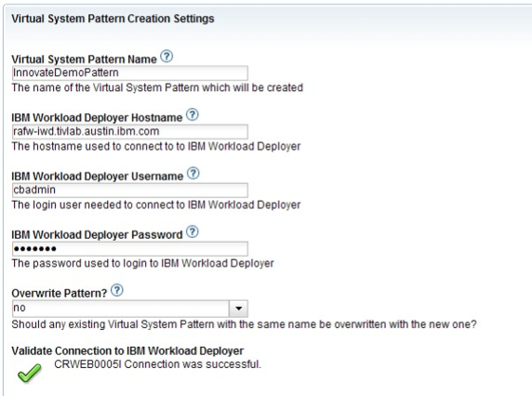Click the Virtual System Pattern Name label
The image size is (532, 396).
pyautogui.click(x=84, y=59)
